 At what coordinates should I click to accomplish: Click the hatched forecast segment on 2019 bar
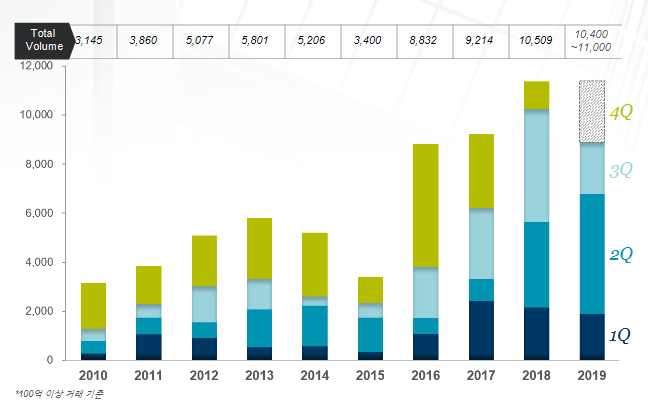[593, 112]
